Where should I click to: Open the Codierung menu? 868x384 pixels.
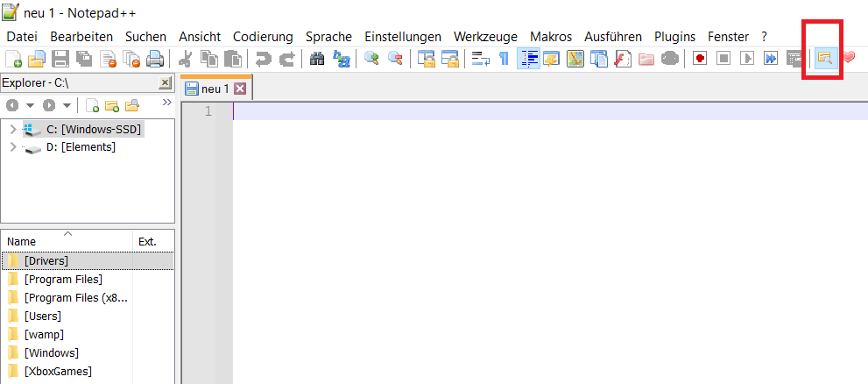[x=263, y=37]
